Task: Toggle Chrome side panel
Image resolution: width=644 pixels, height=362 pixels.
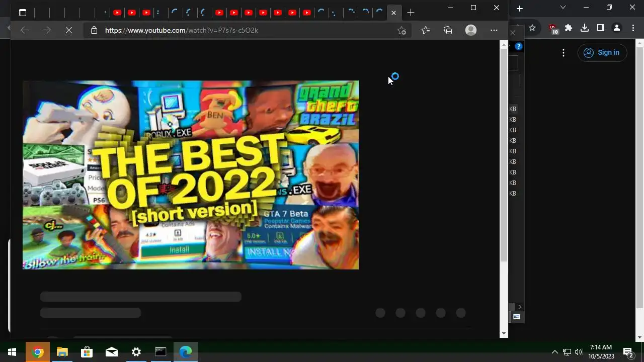Action: pyautogui.click(x=601, y=28)
